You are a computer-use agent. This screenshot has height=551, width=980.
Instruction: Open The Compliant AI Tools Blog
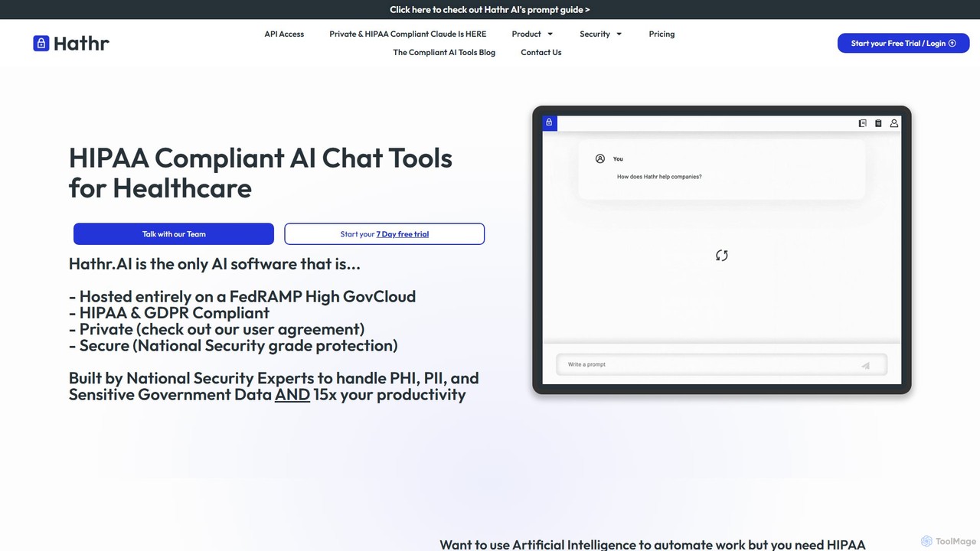pyautogui.click(x=444, y=52)
